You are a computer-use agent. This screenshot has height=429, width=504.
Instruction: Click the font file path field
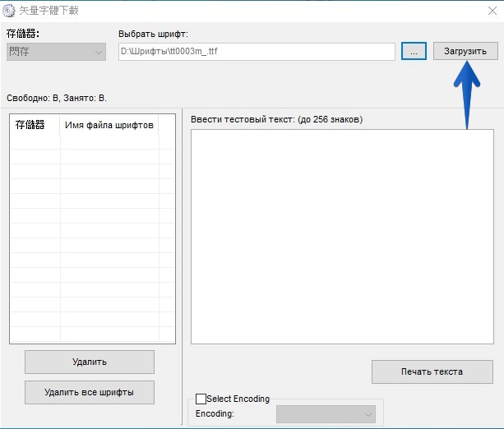click(x=257, y=52)
